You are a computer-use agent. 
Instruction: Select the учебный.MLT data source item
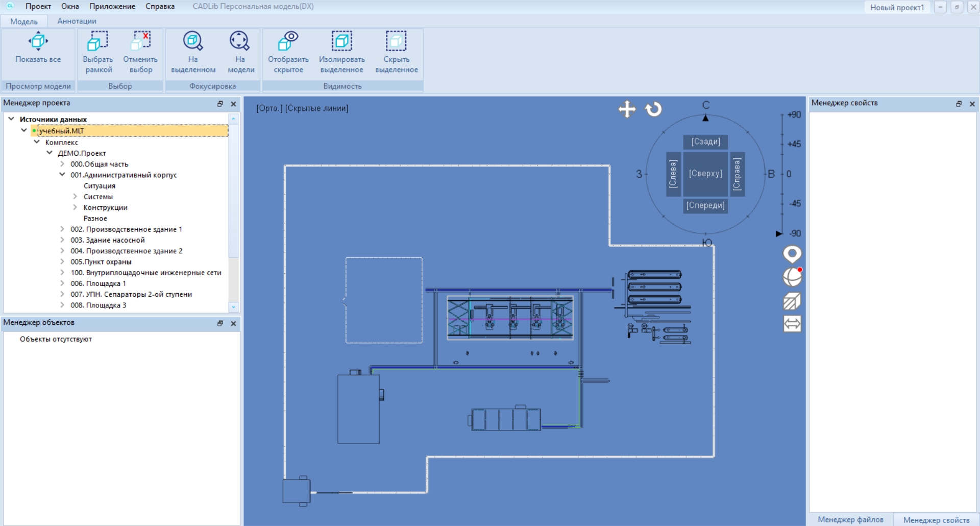(x=61, y=131)
